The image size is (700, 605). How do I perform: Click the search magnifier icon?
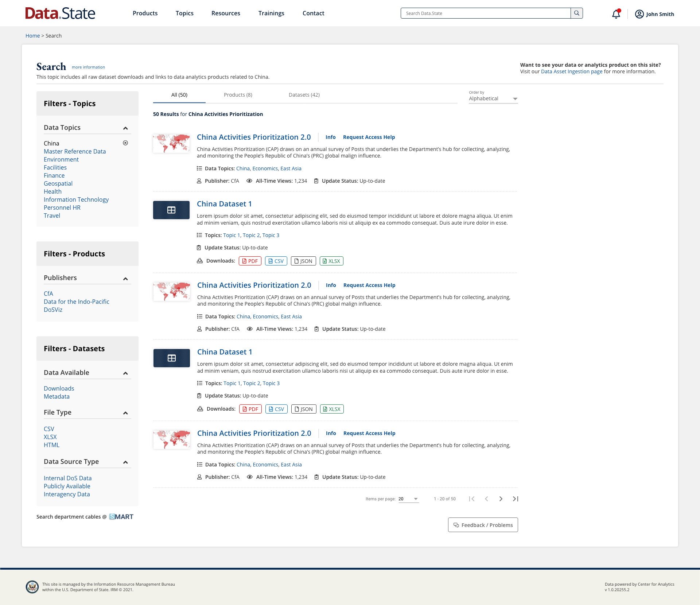[x=576, y=13]
